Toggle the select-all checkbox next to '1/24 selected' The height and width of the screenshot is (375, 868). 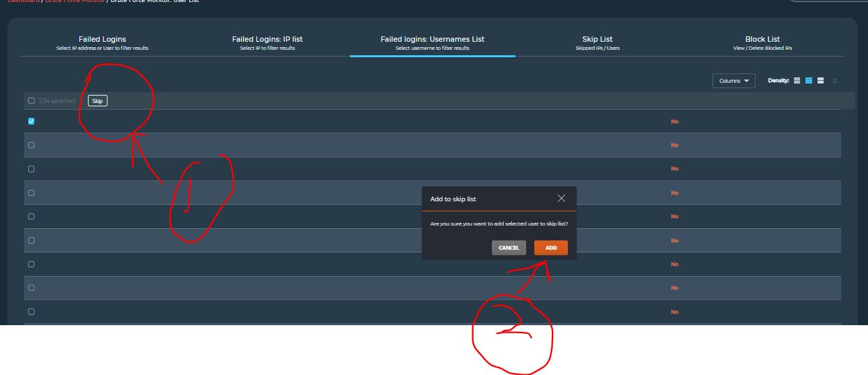(x=31, y=101)
